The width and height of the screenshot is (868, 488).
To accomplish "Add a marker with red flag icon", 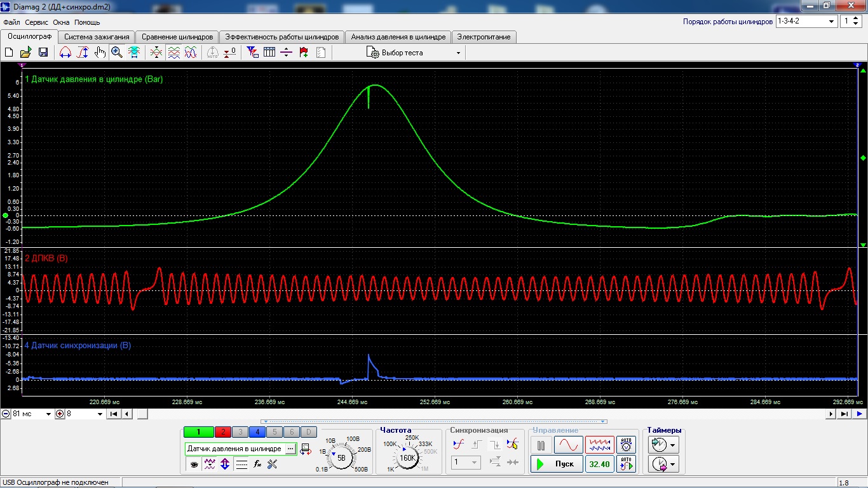I will pyautogui.click(x=304, y=53).
